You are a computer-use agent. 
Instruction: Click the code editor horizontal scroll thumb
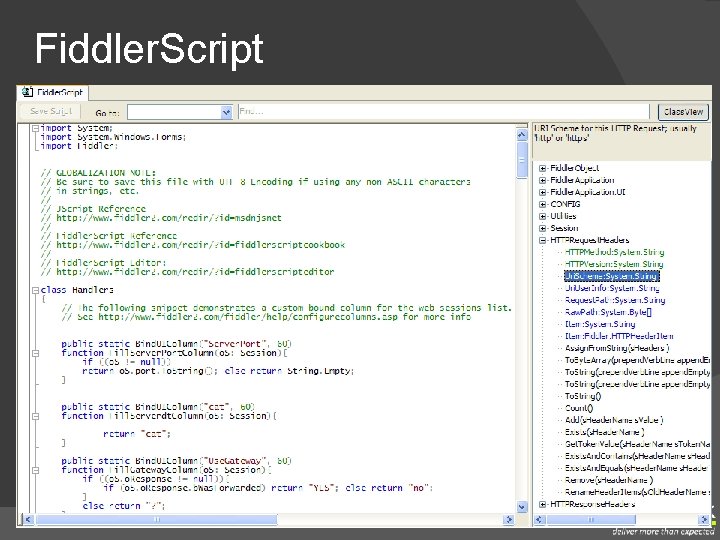point(157,519)
